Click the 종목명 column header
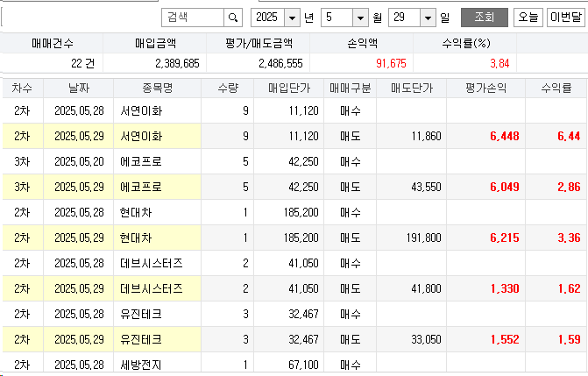The image size is (588, 376). pyautogui.click(x=158, y=88)
